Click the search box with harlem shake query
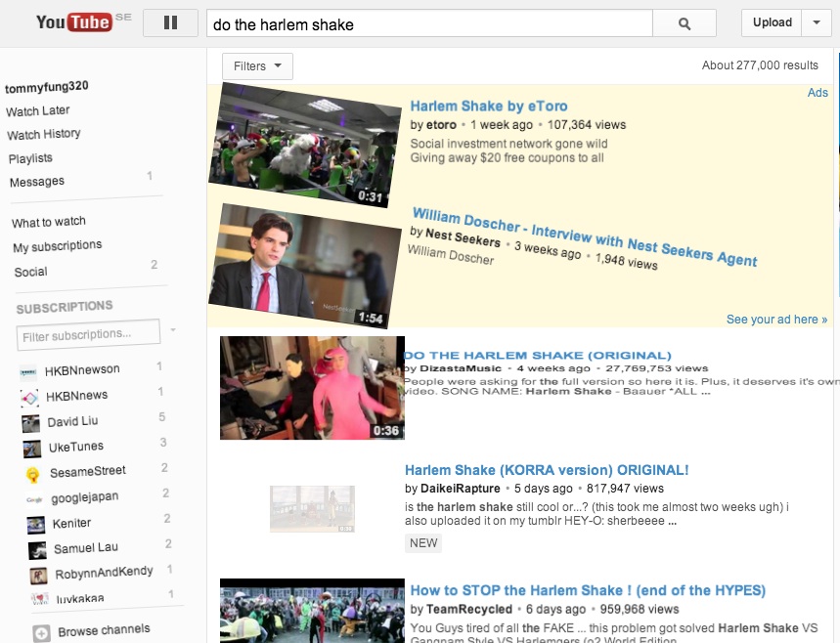 (429, 23)
